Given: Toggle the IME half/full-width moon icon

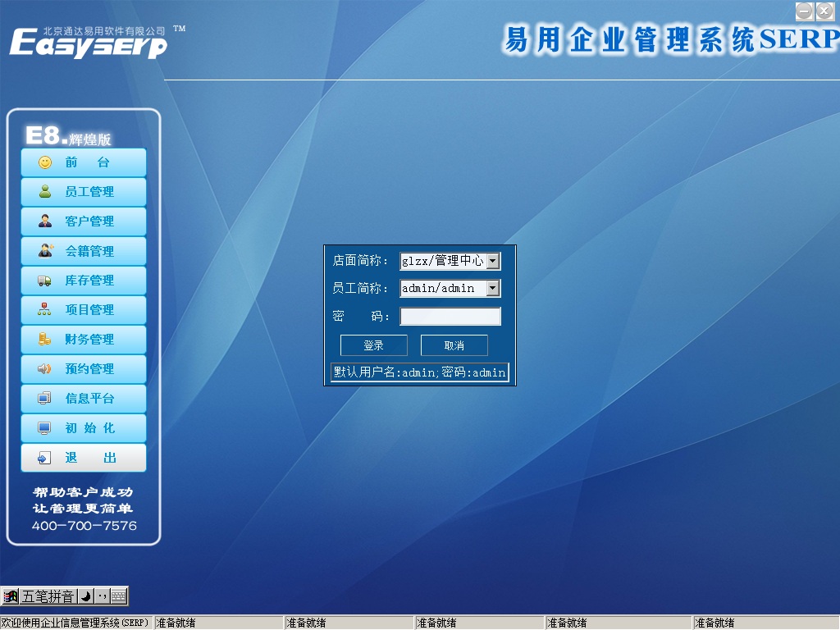Looking at the screenshot, I should [x=85, y=596].
